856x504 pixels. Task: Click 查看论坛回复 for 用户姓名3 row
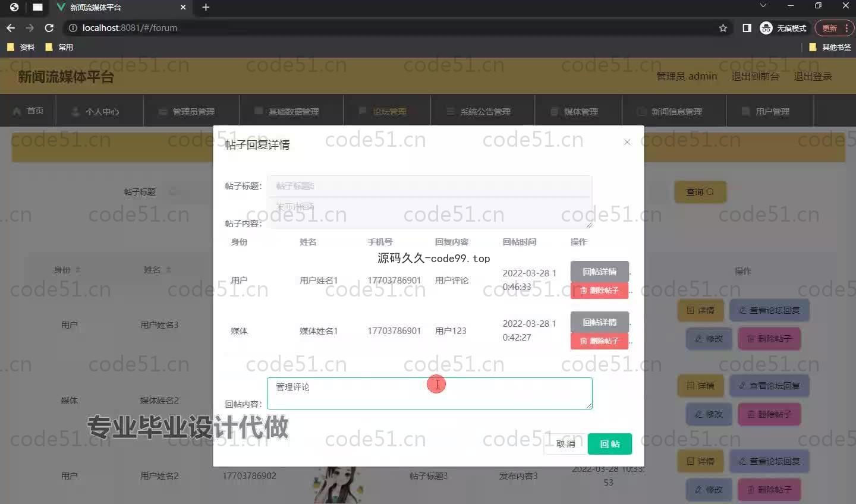tap(769, 310)
